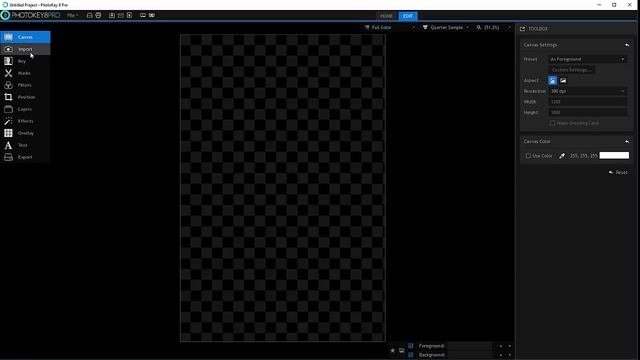The width and height of the screenshot is (640, 360).
Task: Click the send-to-device icon in top toolbar
Action: [129, 16]
